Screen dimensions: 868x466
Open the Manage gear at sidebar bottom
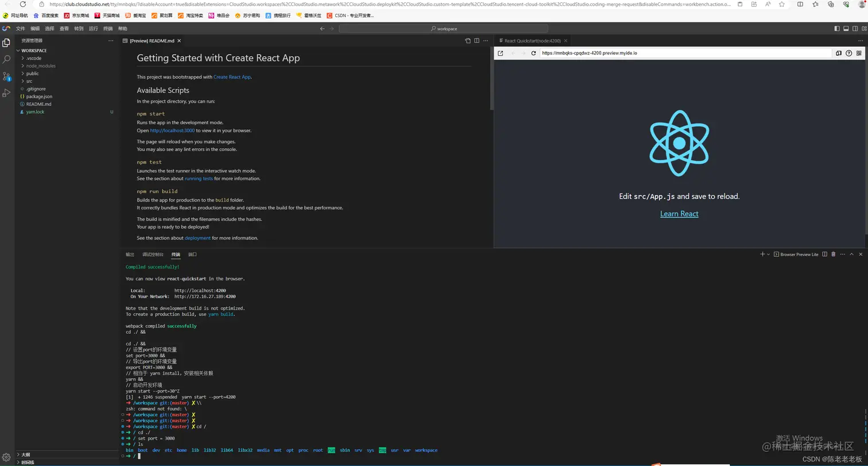coord(6,457)
